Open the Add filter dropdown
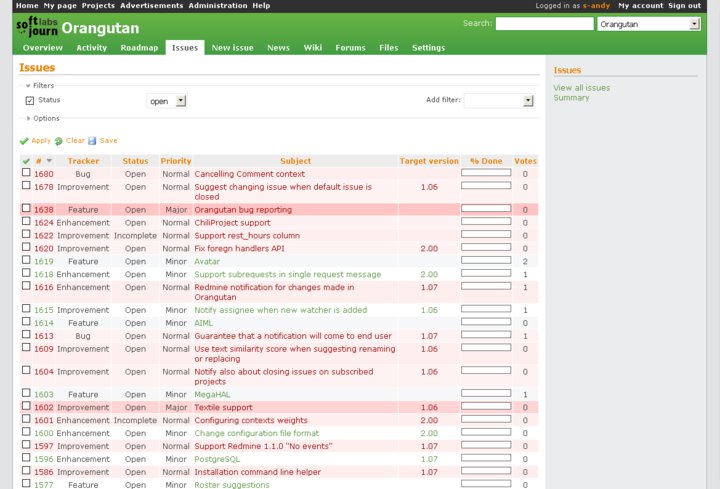Image resolution: width=720 pixels, height=489 pixels. click(499, 101)
